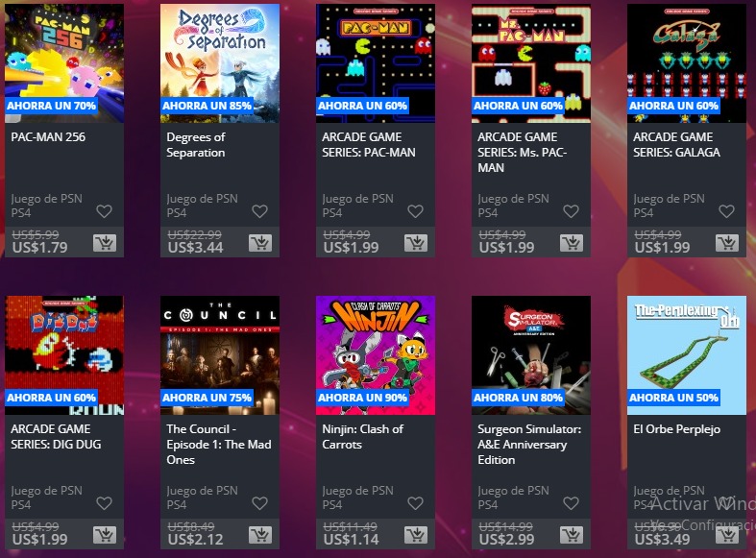The width and height of the screenshot is (756, 558).
Task: Add Ninjin: Clash of Carrots to cart
Action: pyautogui.click(x=416, y=535)
